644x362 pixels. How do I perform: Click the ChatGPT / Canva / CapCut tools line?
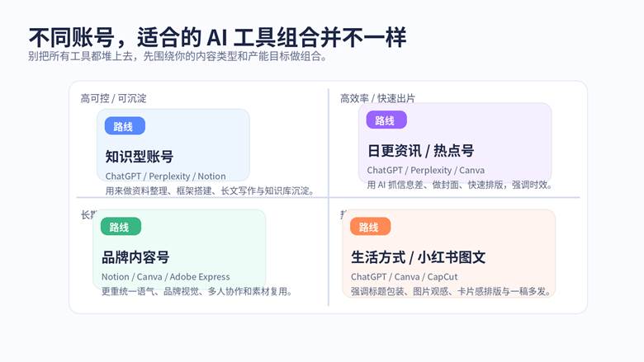[404, 277]
